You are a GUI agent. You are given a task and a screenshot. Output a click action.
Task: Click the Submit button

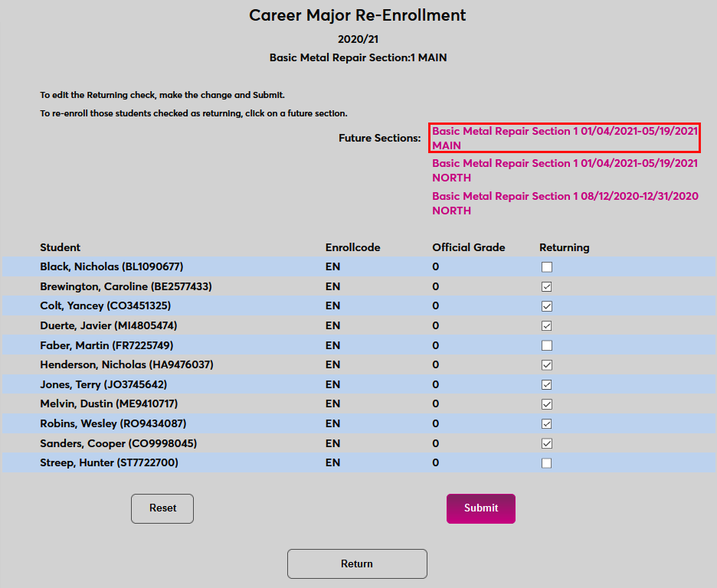point(481,508)
